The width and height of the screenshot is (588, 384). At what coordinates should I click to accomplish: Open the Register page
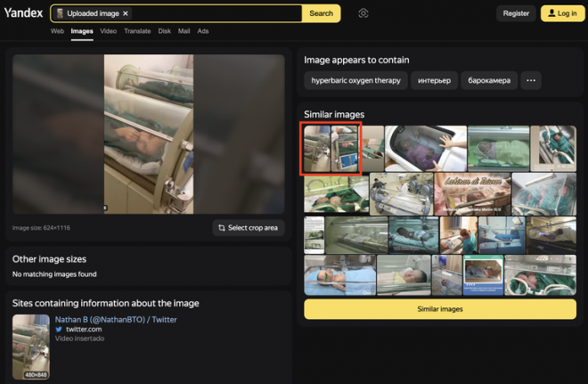pyautogui.click(x=516, y=13)
